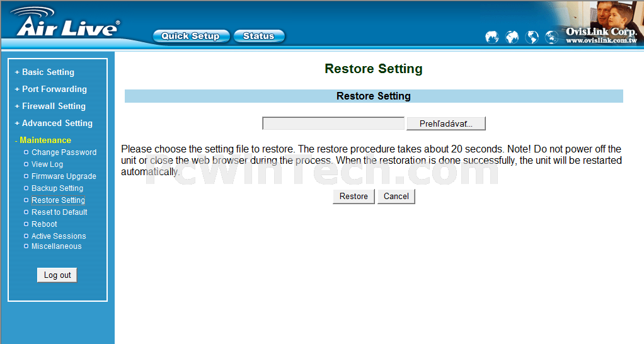
Task: Expand the Basic Setting menu
Action: (45, 72)
